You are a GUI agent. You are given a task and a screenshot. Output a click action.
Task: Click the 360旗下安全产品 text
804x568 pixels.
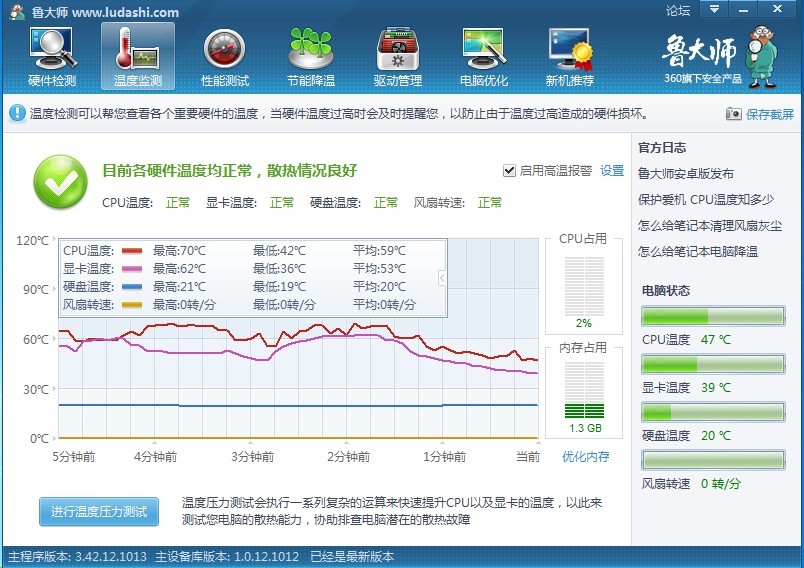[703, 78]
